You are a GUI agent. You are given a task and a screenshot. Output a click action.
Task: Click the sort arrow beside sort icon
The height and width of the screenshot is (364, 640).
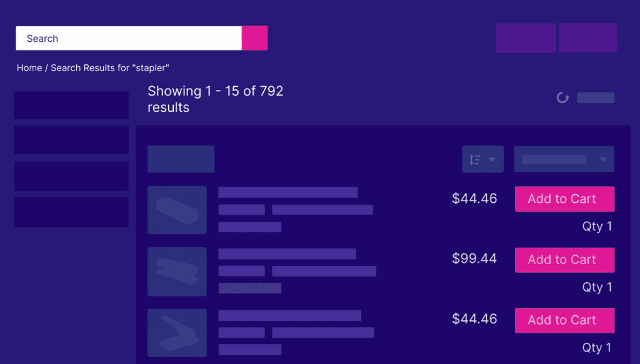[x=492, y=159]
